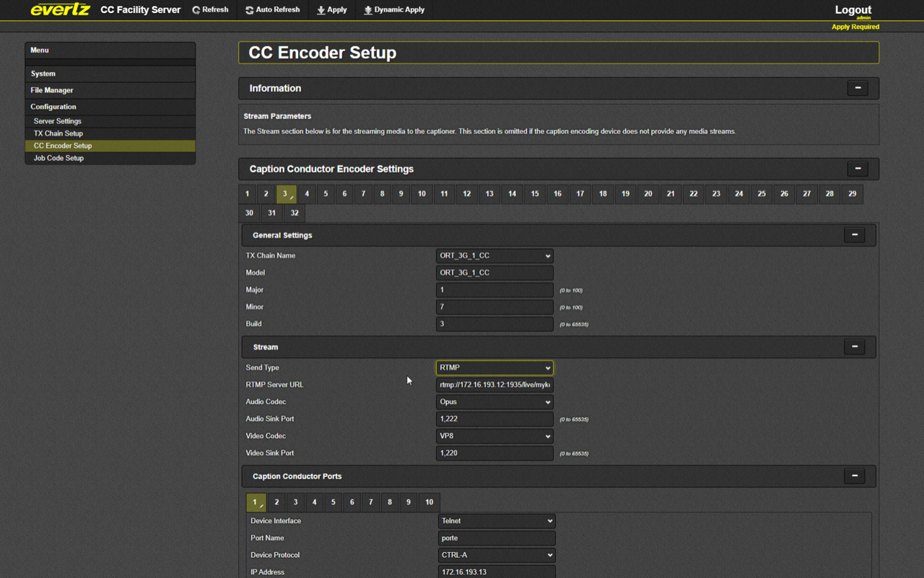The image size is (924, 578).
Task: Switch to encoder tab 20
Action: point(648,193)
